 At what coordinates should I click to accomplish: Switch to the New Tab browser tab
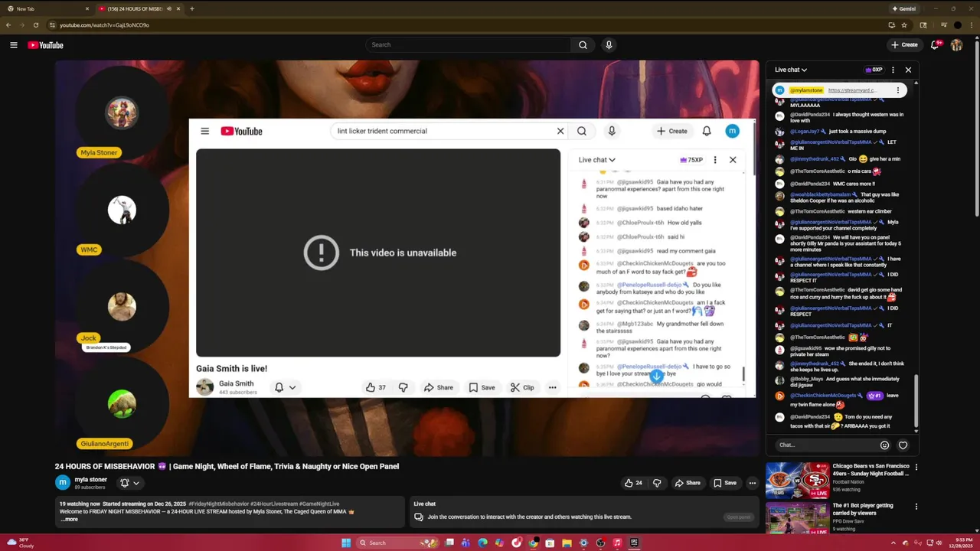tap(46, 8)
